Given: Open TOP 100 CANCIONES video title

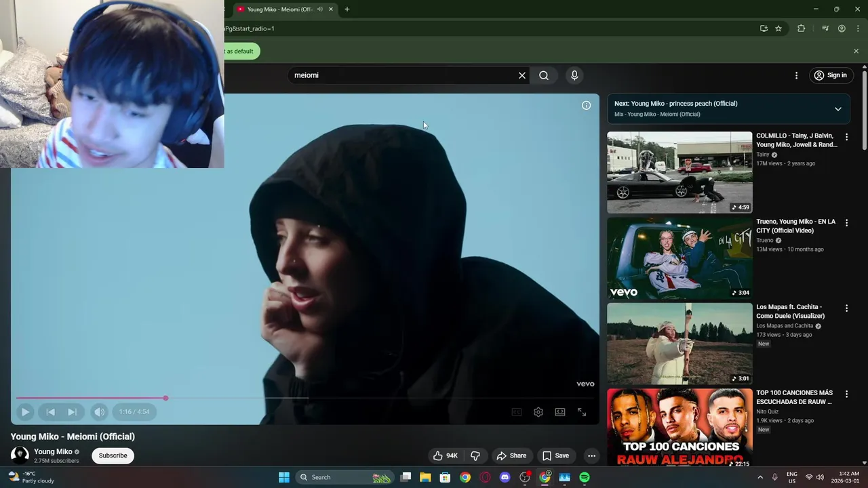Looking at the screenshot, I should point(795,397).
